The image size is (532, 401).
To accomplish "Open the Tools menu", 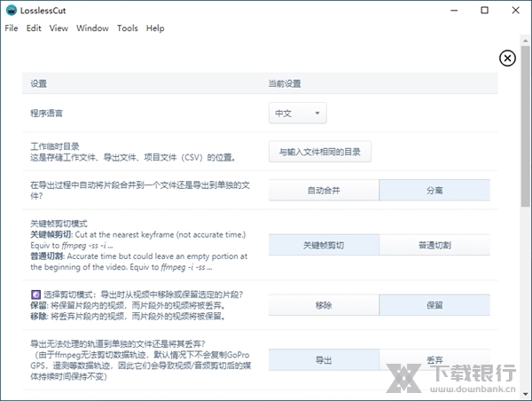I will [x=127, y=28].
